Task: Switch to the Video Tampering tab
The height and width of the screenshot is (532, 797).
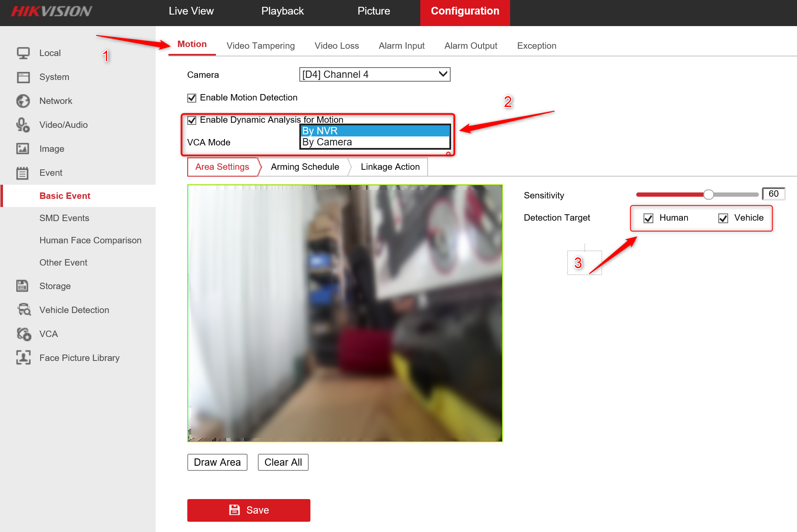Action: [x=260, y=45]
